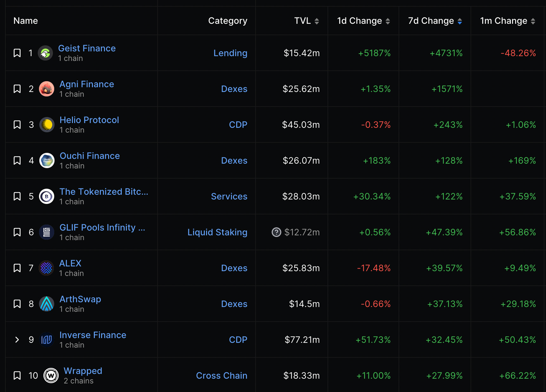The image size is (546, 392).
Task: Open Lending category for Geist Finance
Action: (x=230, y=53)
